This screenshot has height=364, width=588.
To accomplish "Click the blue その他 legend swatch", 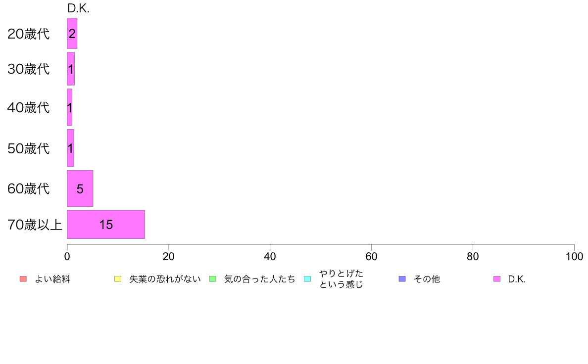I will click(x=402, y=279).
